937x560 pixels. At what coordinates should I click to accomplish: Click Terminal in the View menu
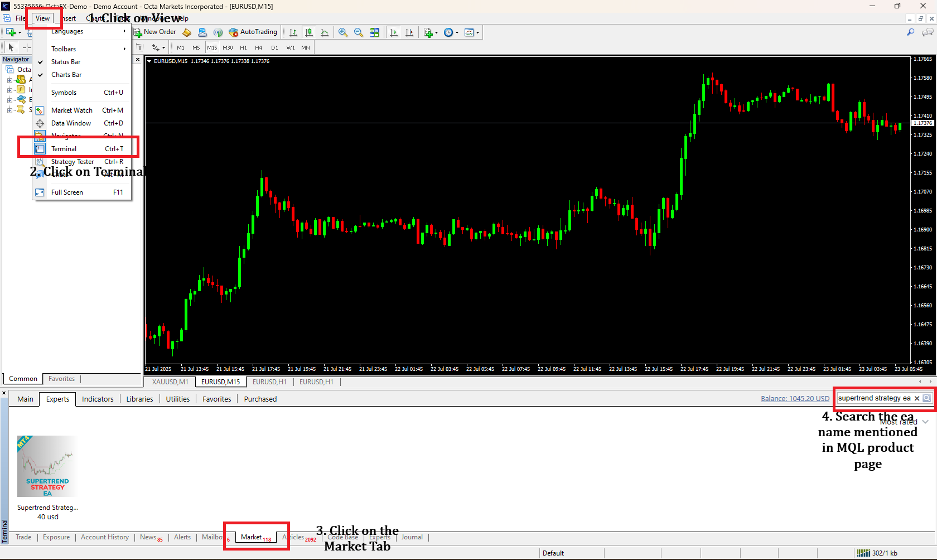[x=82, y=149]
